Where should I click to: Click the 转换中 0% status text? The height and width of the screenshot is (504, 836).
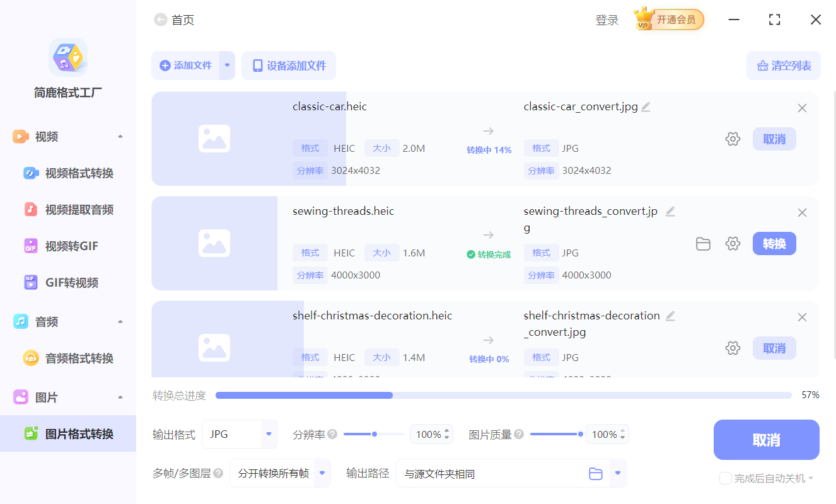tap(489, 359)
